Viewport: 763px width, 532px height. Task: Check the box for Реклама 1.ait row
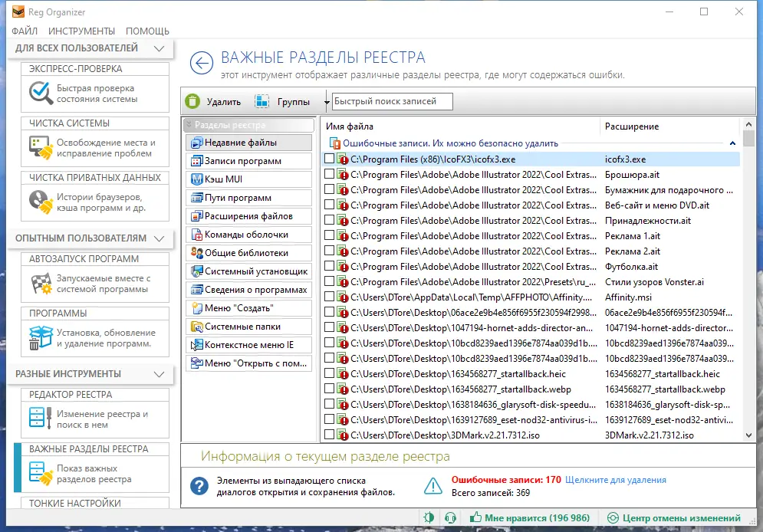tap(330, 235)
